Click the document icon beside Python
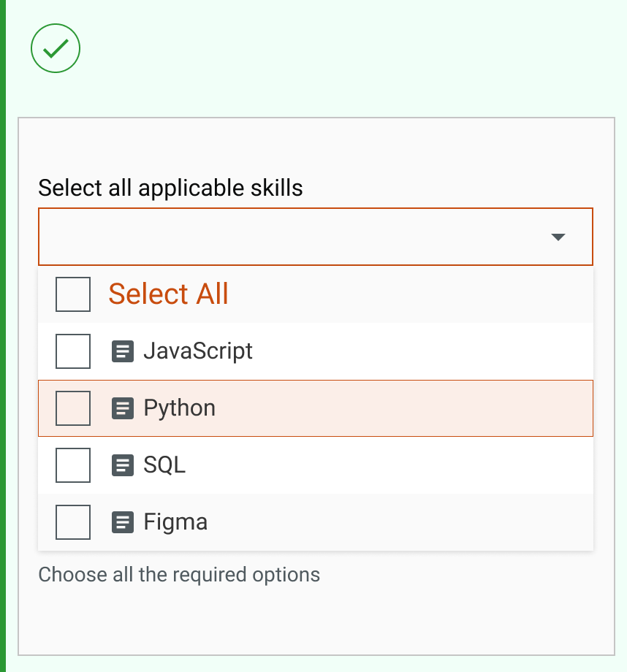This screenshot has height=672, width=627. (123, 408)
